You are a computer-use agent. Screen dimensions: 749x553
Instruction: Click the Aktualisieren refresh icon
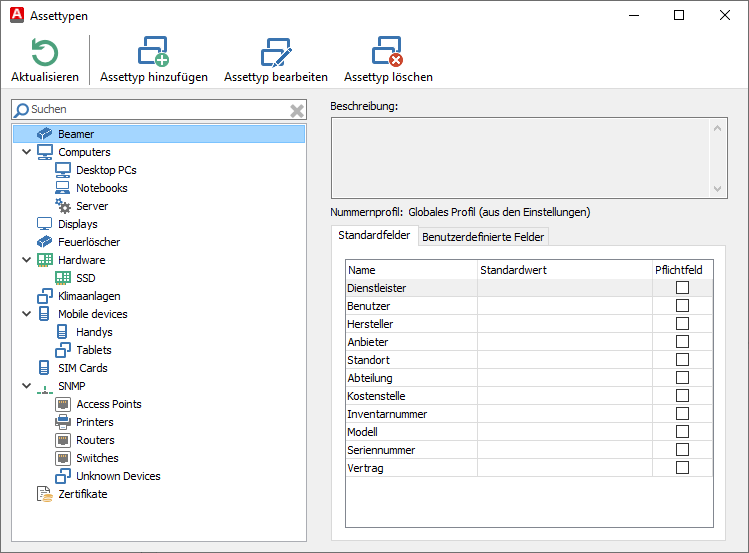pyautogui.click(x=45, y=52)
